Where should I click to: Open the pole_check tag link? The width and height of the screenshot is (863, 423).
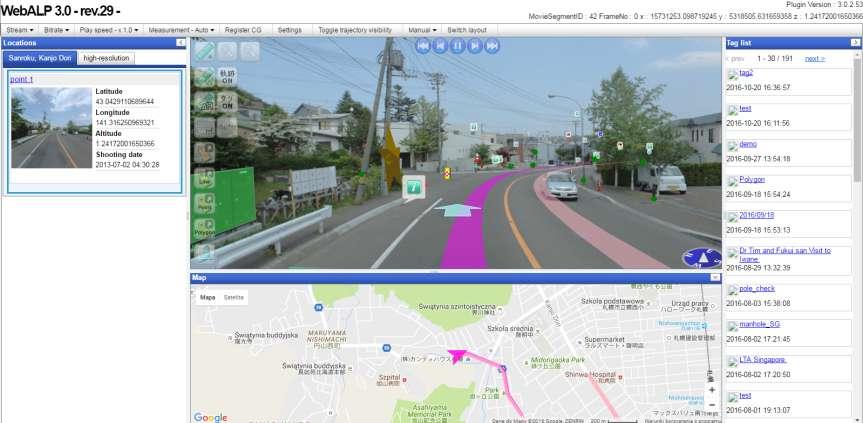(x=757, y=288)
